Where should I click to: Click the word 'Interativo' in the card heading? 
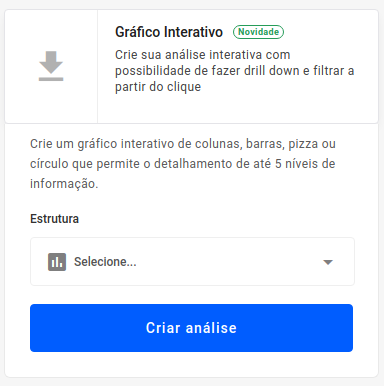pos(193,32)
